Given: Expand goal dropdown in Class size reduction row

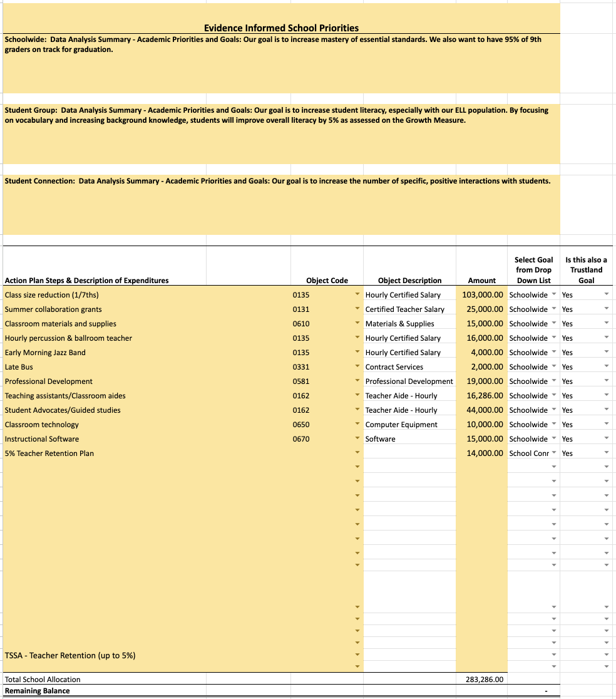Looking at the screenshot, I should point(554,294).
